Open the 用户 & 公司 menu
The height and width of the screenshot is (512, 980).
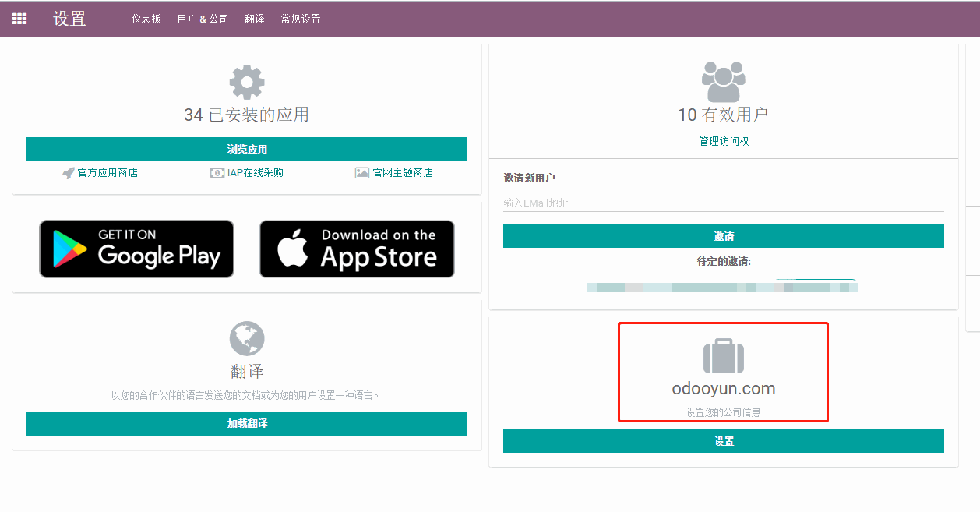[x=203, y=19]
